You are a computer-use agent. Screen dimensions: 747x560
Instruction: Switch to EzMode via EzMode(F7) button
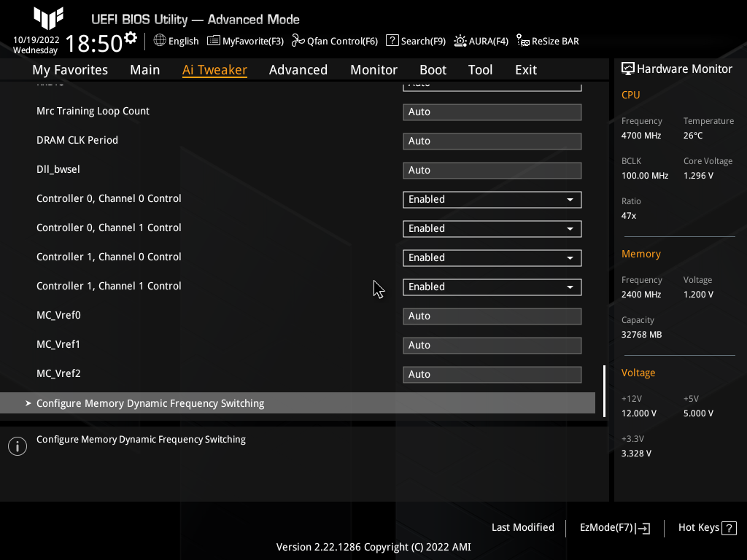(x=614, y=527)
